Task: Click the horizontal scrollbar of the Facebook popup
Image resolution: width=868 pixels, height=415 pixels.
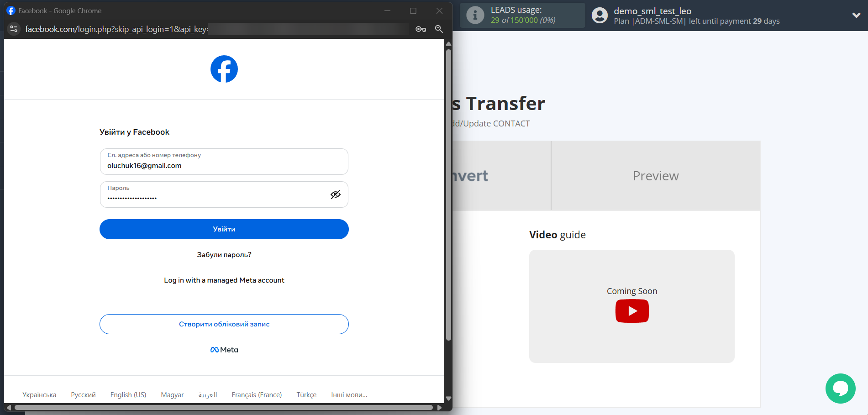Action: 224,407
